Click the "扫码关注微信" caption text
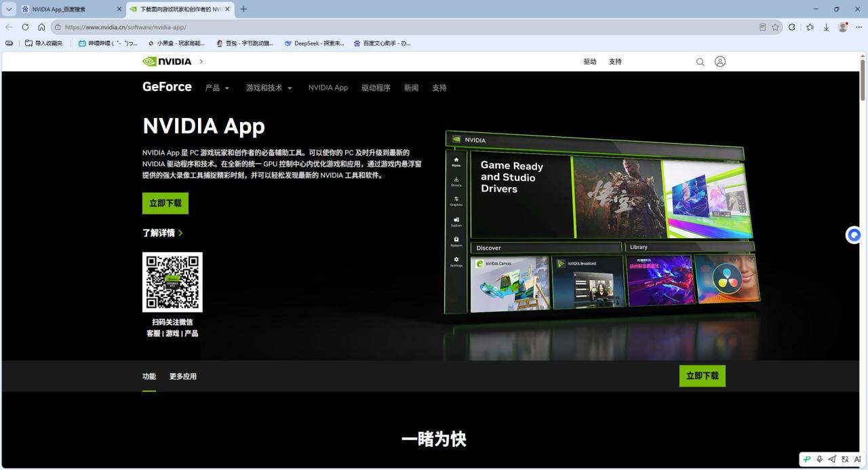The image size is (868, 470). click(172, 322)
